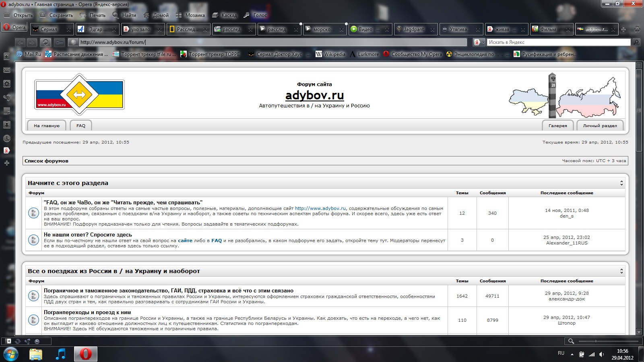The height and width of the screenshot is (362, 644).
Task: Click the "Галерея" button
Action: coord(557,125)
